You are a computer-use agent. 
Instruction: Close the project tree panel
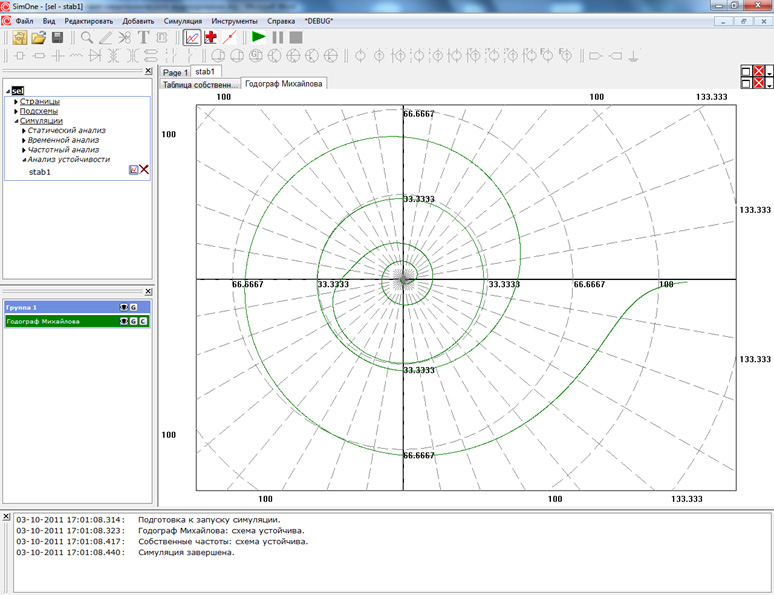(x=148, y=71)
